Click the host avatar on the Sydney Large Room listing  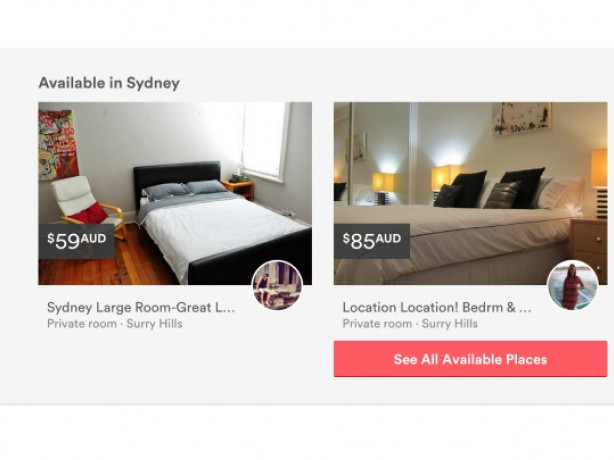(277, 285)
